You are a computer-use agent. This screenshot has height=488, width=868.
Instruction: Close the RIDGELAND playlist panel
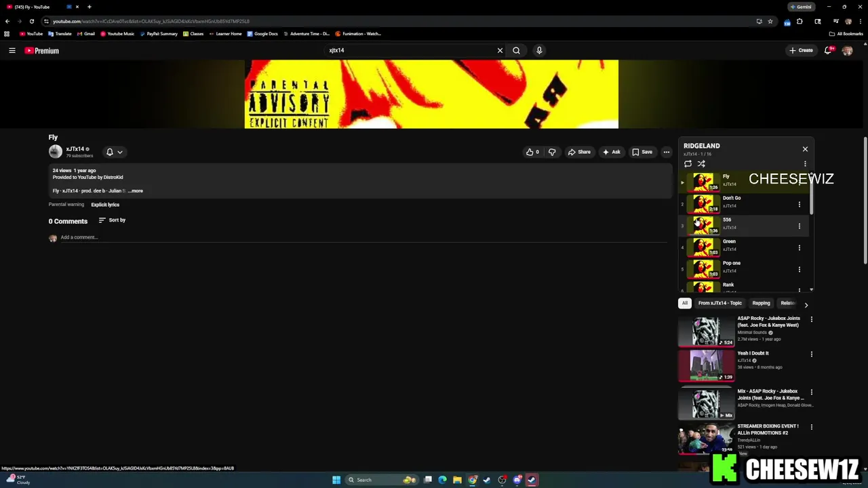tap(805, 148)
